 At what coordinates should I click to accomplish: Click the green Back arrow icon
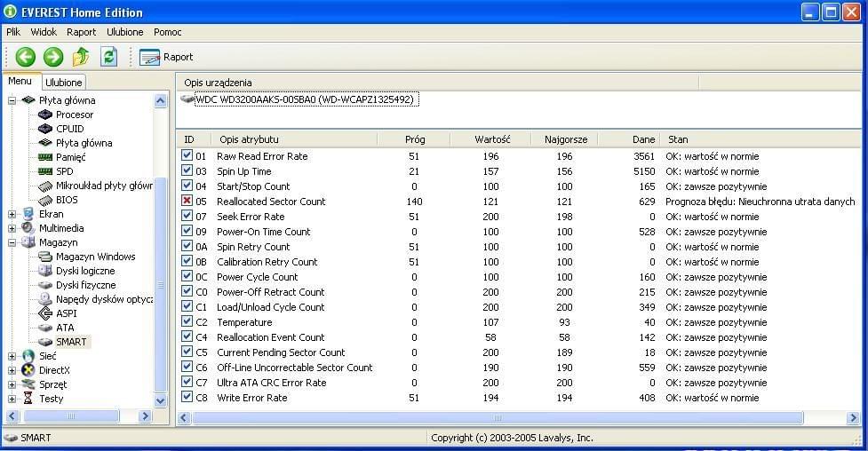point(26,57)
